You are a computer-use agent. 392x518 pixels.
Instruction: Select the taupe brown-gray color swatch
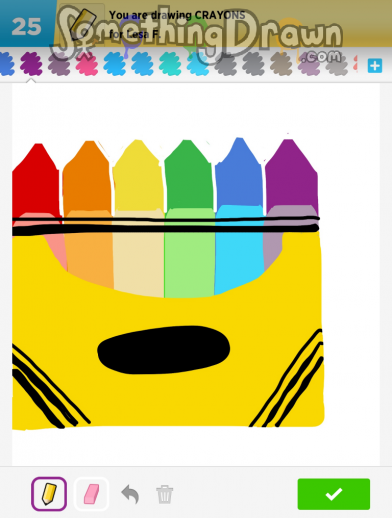[281, 63]
